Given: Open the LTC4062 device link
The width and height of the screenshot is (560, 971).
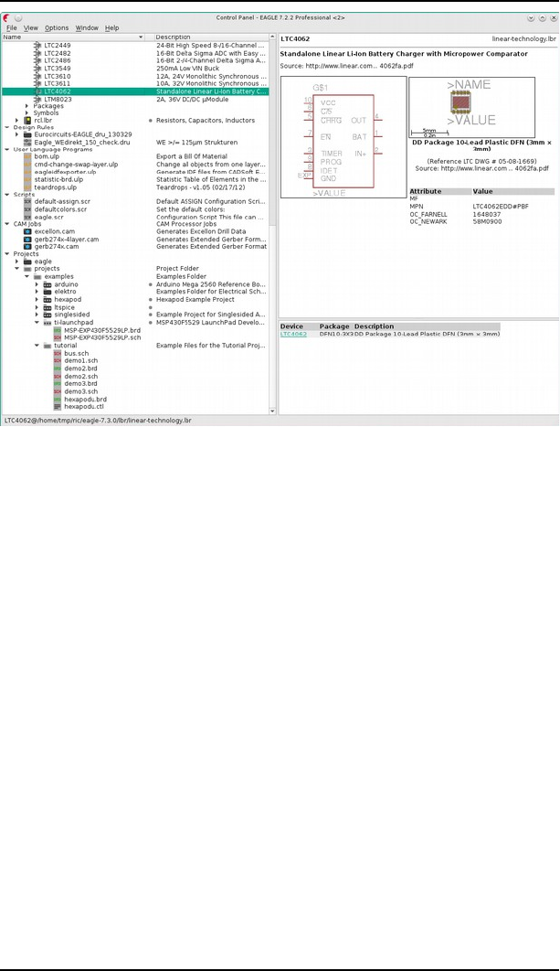Looking at the screenshot, I should point(293,335).
